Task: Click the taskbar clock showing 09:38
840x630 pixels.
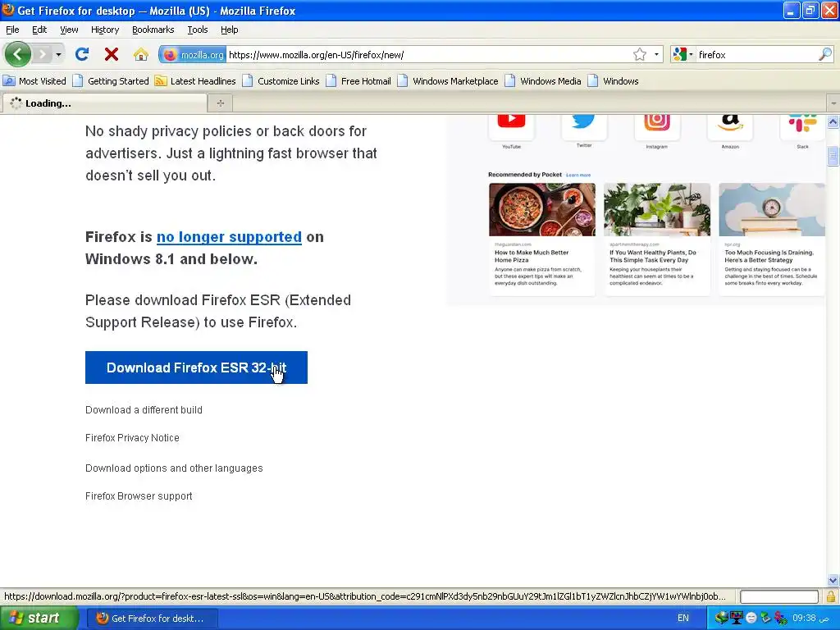Action: (810, 619)
